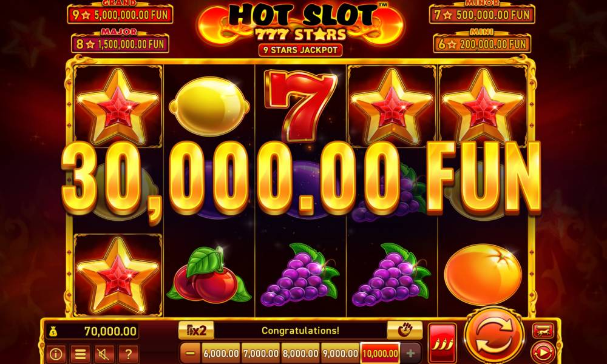Choose the 9,000.00 bet option

[341, 353]
